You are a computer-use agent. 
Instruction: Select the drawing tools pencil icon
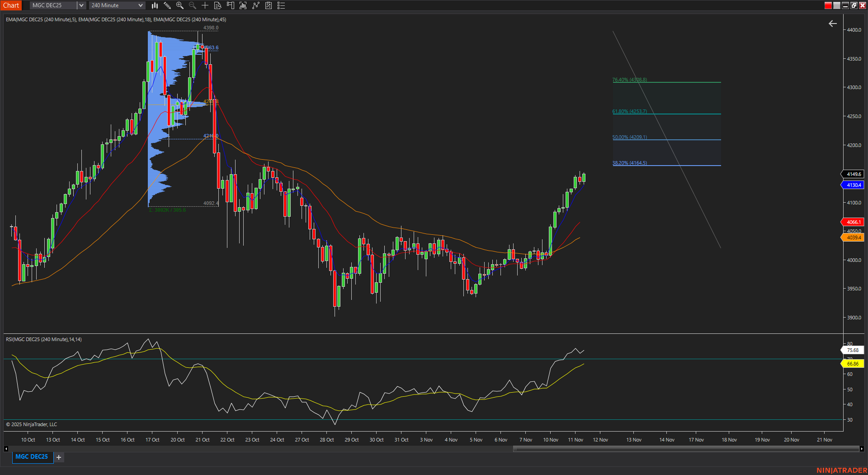click(167, 5)
